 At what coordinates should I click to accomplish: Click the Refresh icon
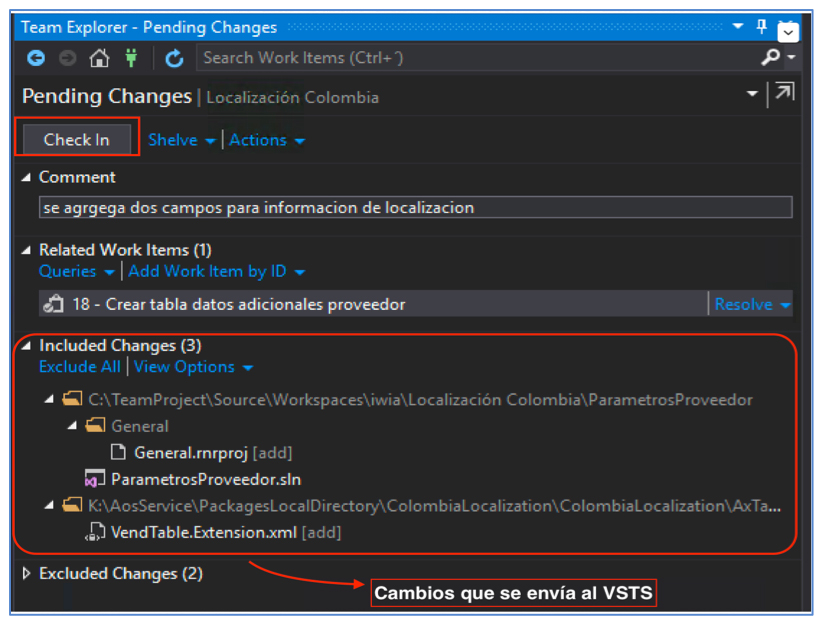(x=174, y=58)
